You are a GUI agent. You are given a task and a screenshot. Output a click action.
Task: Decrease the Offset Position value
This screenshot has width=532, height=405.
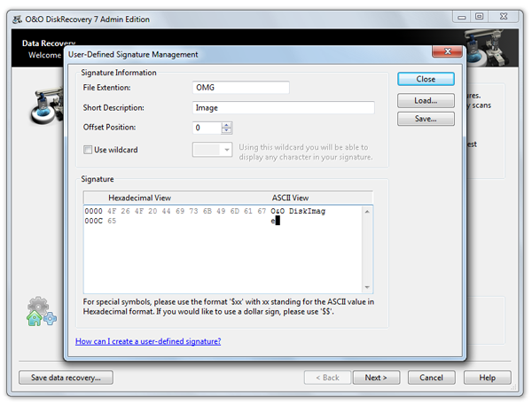[227, 131]
